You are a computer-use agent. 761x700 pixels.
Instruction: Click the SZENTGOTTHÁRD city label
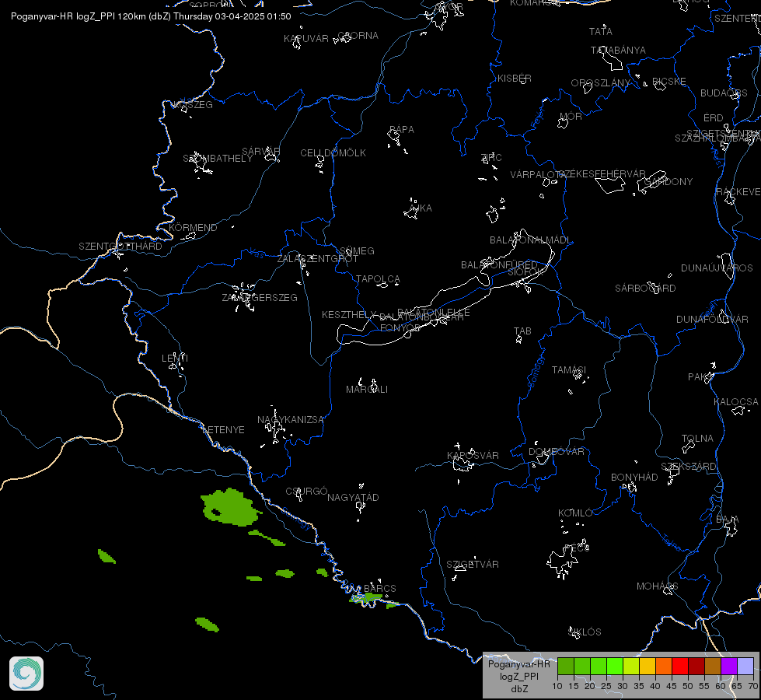click(x=120, y=247)
